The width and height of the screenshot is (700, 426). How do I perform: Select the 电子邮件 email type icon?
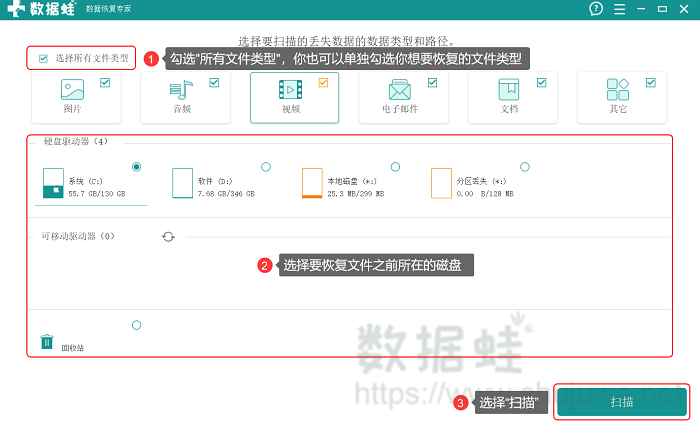[400, 90]
